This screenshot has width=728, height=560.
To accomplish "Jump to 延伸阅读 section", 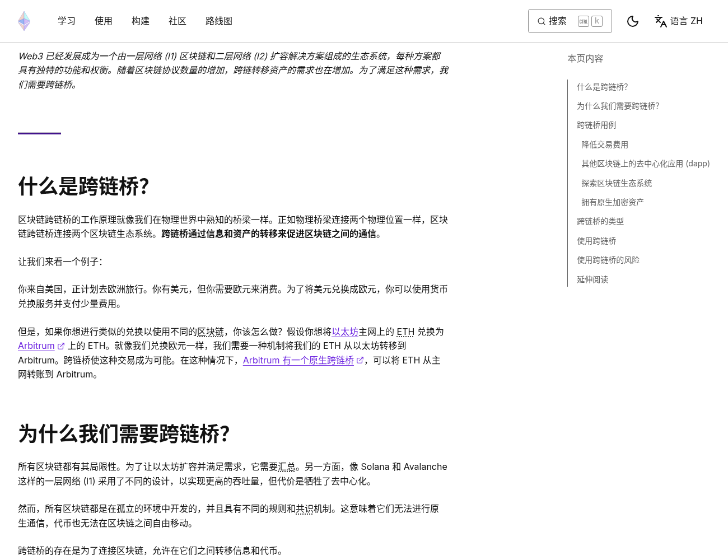I will click(592, 279).
